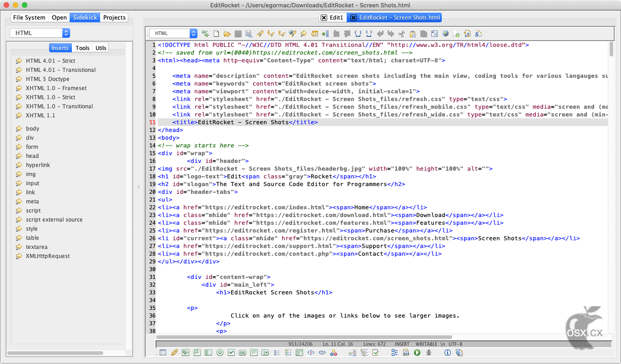Click the round brackets matching icon
621x364 pixels.
coord(358,33)
